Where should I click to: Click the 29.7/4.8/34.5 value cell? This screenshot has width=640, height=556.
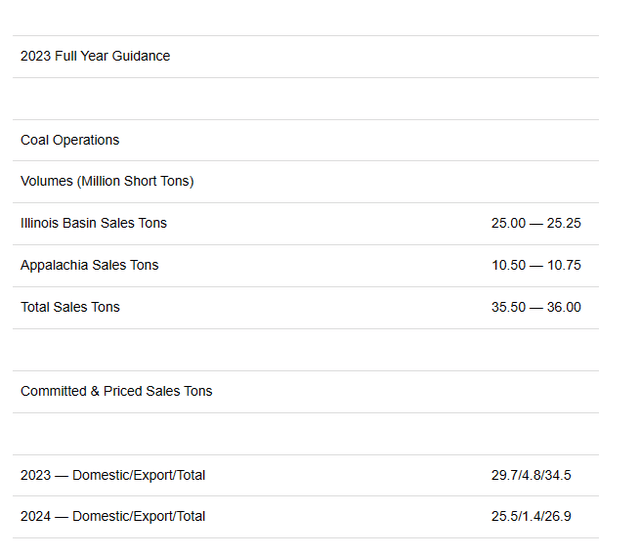532,475
